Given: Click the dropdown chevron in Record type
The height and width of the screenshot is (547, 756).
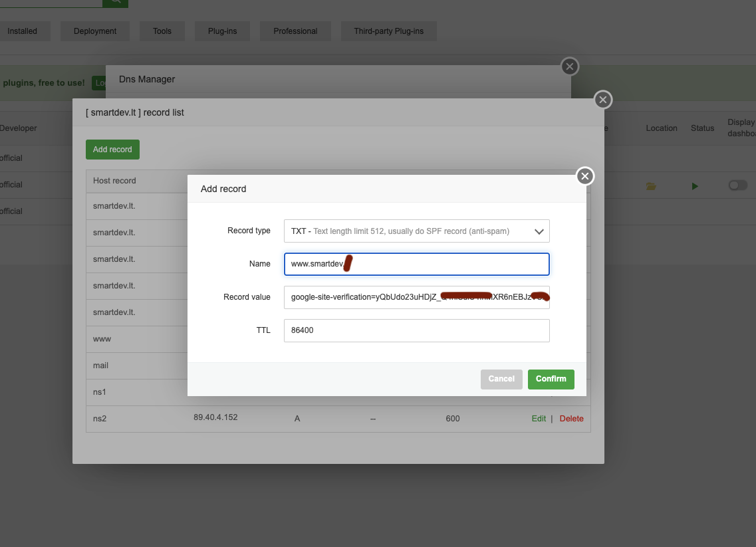Looking at the screenshot, I should pyautogui.click(x=539, y=232).
